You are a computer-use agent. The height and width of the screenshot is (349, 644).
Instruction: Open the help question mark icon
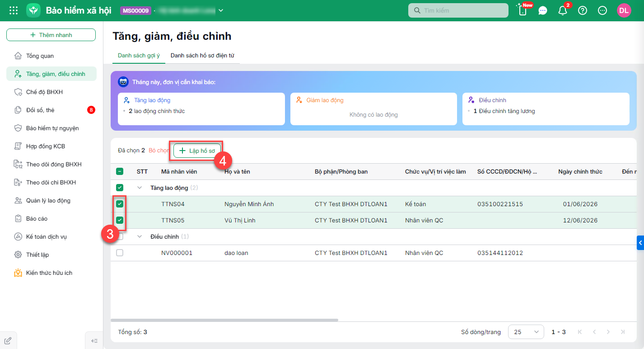point(583,10)
